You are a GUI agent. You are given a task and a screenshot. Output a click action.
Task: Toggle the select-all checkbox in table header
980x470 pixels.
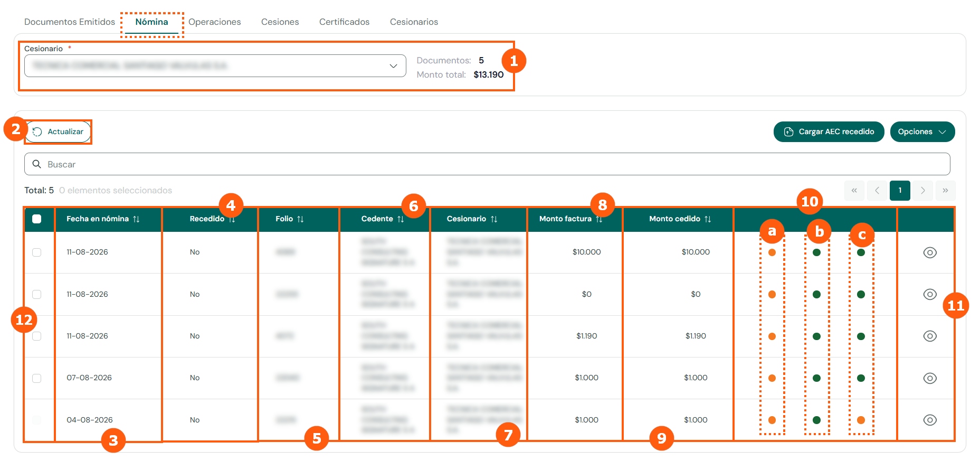[37, 219]
